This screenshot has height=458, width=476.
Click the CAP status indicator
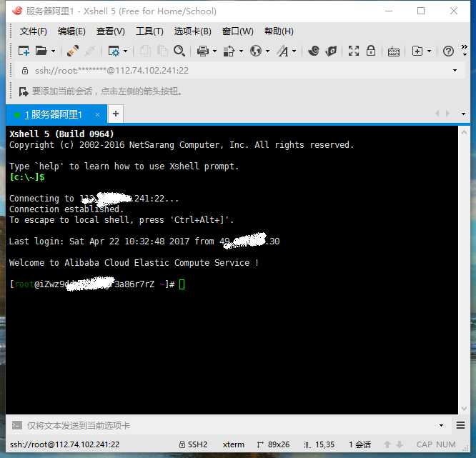click(425, 444)
